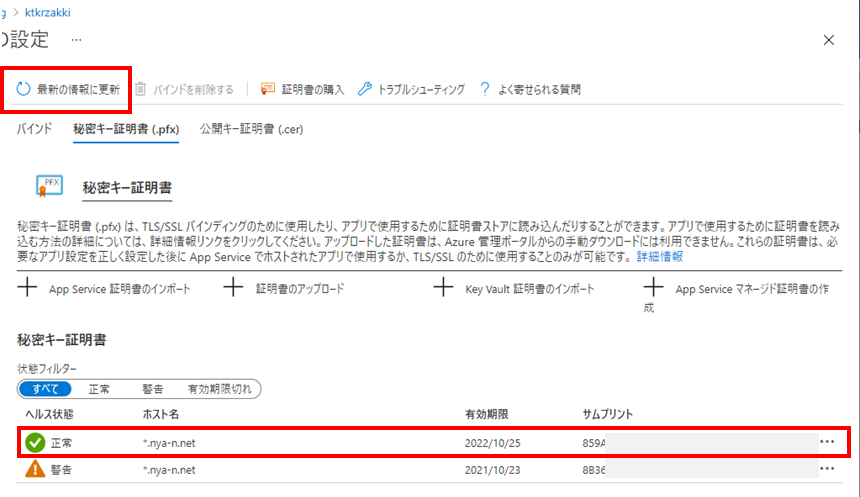860x497 pixels.
Task: Click the question mark icon for よく寄せられる質問
Action: (484, 89)
